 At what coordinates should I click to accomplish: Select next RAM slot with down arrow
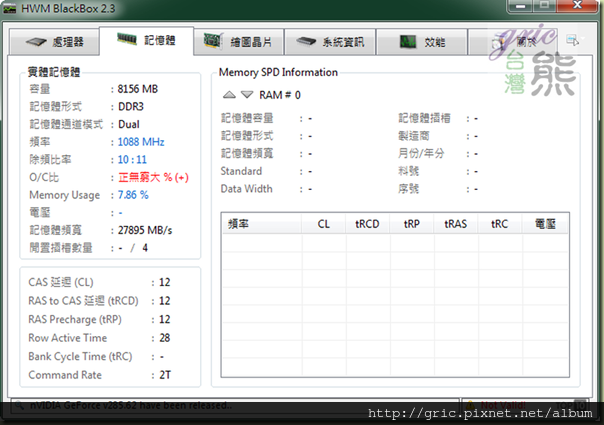tap(247, 95)
